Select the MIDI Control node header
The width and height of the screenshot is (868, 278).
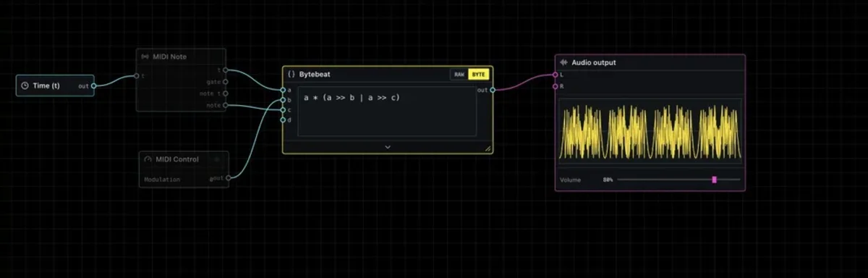(x=184, y=159)
